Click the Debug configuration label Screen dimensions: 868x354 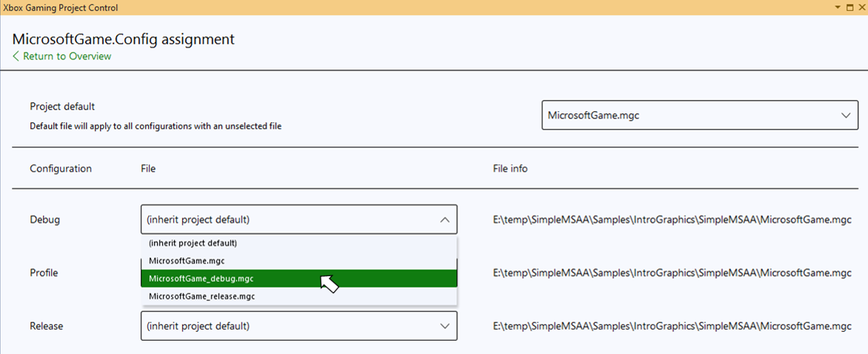pos(45,220)
